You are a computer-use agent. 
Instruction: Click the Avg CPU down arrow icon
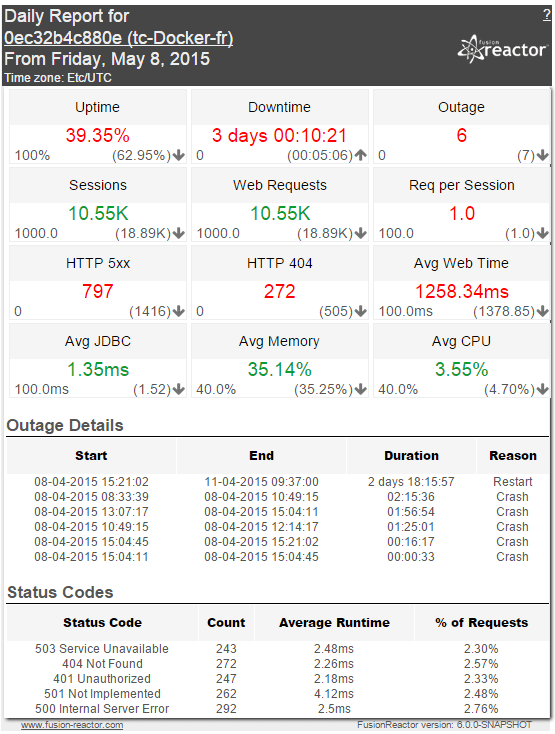(x=542, y=389)
